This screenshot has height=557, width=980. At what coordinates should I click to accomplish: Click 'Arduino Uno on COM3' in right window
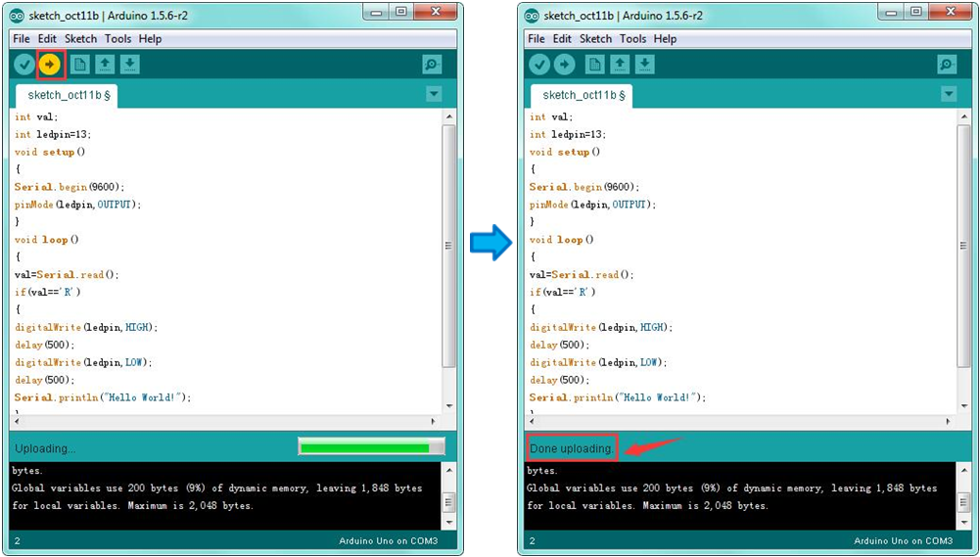point(903,540)
